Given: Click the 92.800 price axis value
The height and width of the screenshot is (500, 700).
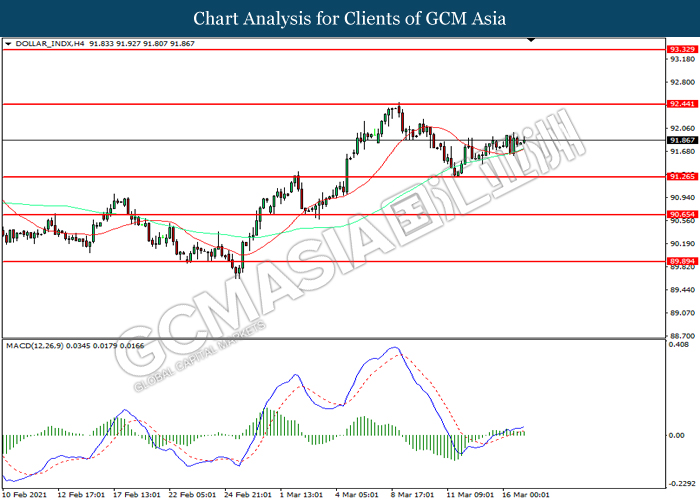Looking at the screenshot, I should click(683, 82).
